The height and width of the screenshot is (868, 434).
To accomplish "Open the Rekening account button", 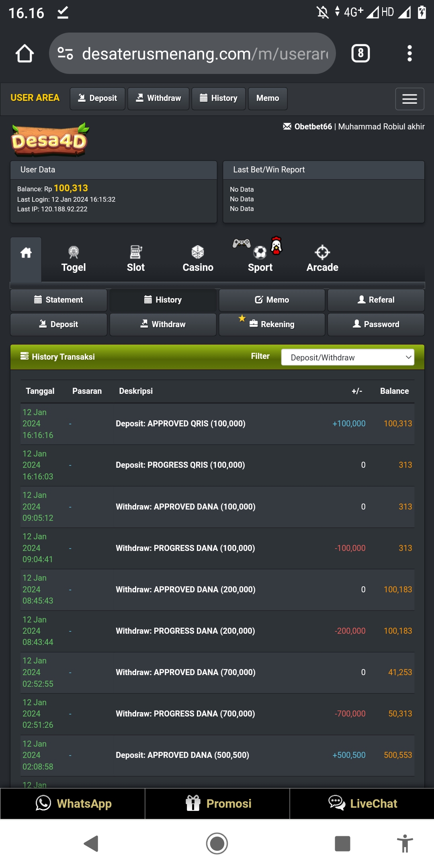I will coord(272,324).
